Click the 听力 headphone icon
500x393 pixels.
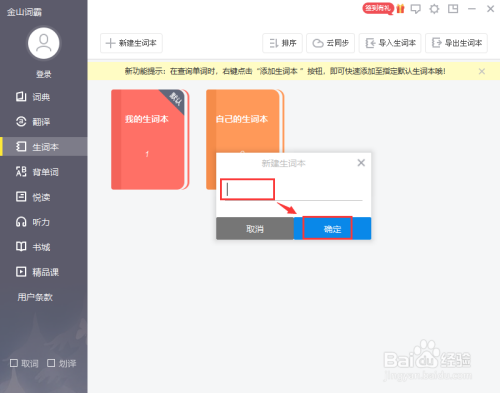pos(21,222)
